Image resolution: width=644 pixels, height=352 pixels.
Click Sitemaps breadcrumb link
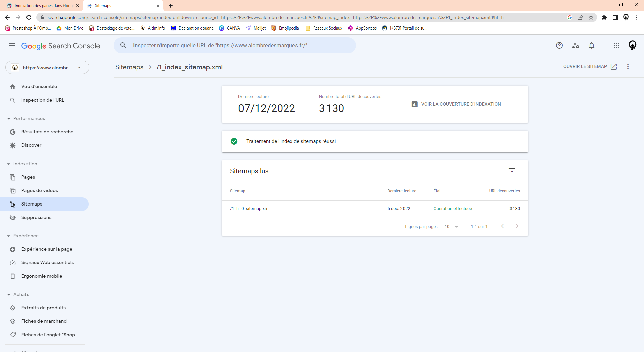click(x=129, y=67)
